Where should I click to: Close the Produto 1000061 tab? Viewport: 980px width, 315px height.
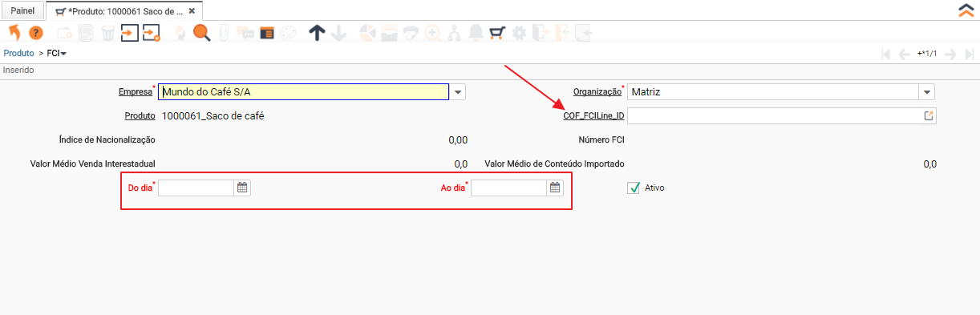pyautogui.click(x=192, y=11)
